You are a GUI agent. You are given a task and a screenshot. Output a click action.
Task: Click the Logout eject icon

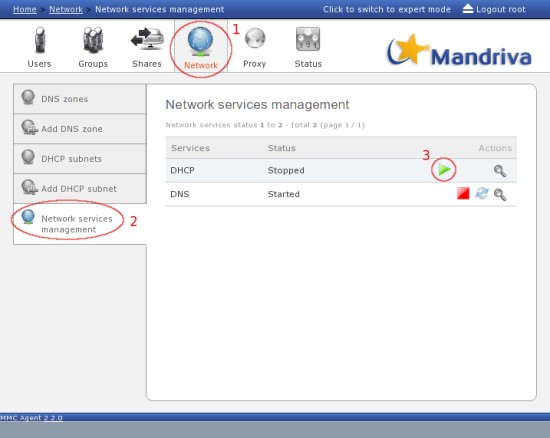click(x=468, y=9)
